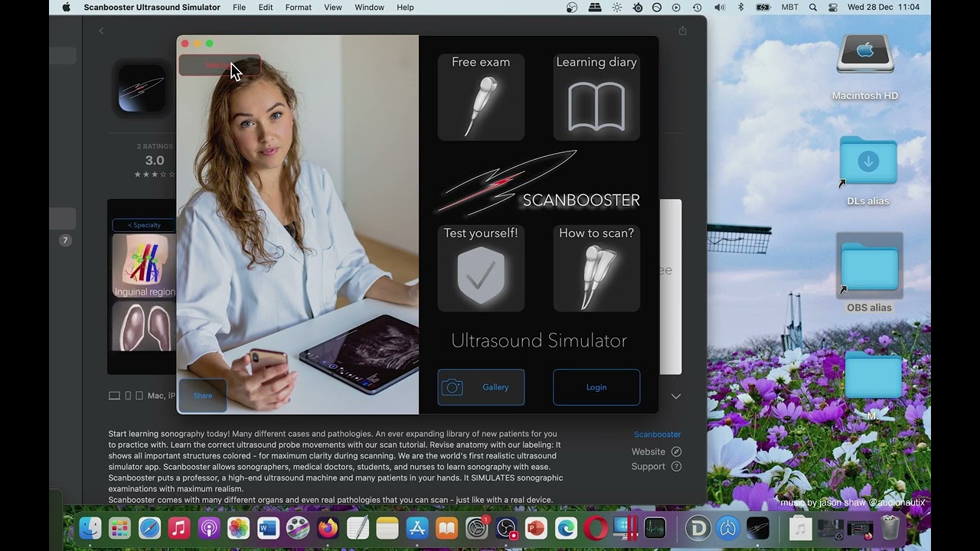Click the Scanbooster rocket logo

(x=539, y=183)
